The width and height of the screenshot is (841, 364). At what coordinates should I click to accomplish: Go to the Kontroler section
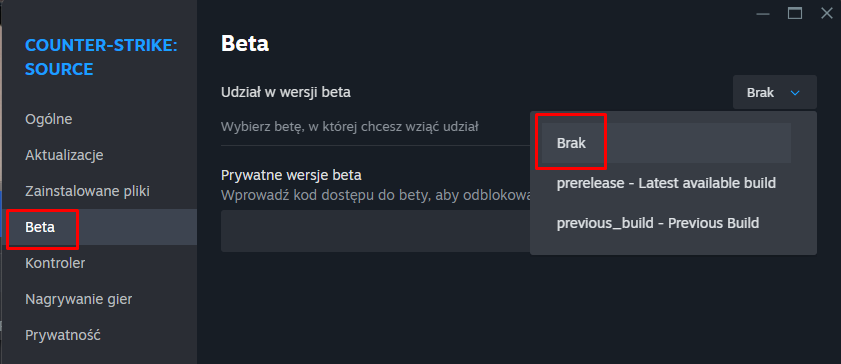coord(55,263)
